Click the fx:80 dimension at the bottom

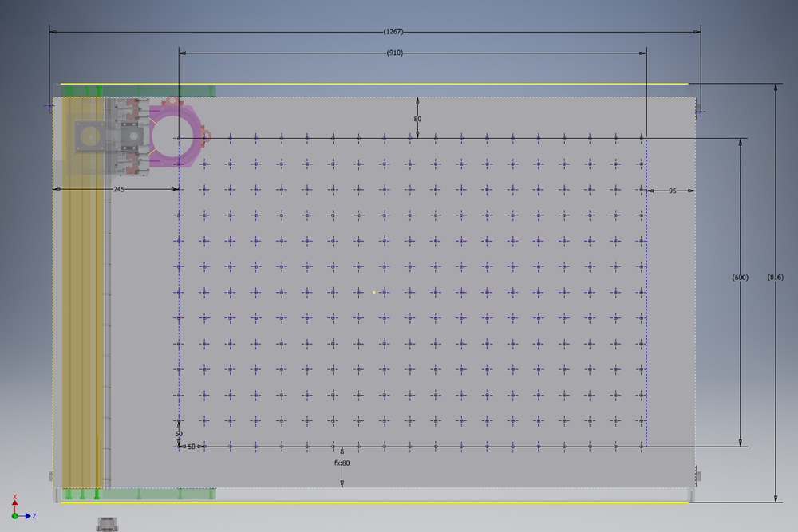(x=342, y=463)
